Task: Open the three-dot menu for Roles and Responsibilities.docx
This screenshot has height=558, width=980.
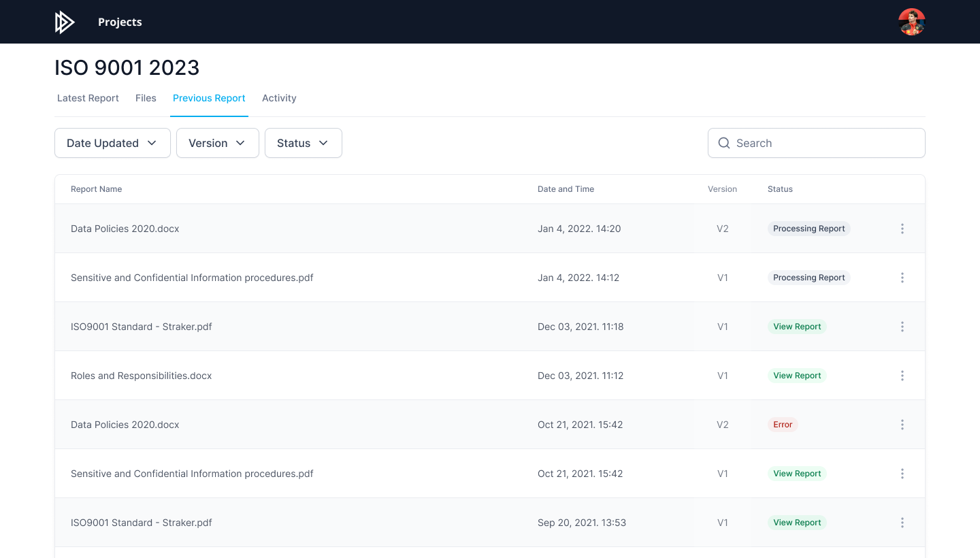Action: click(x=902, y=376)
